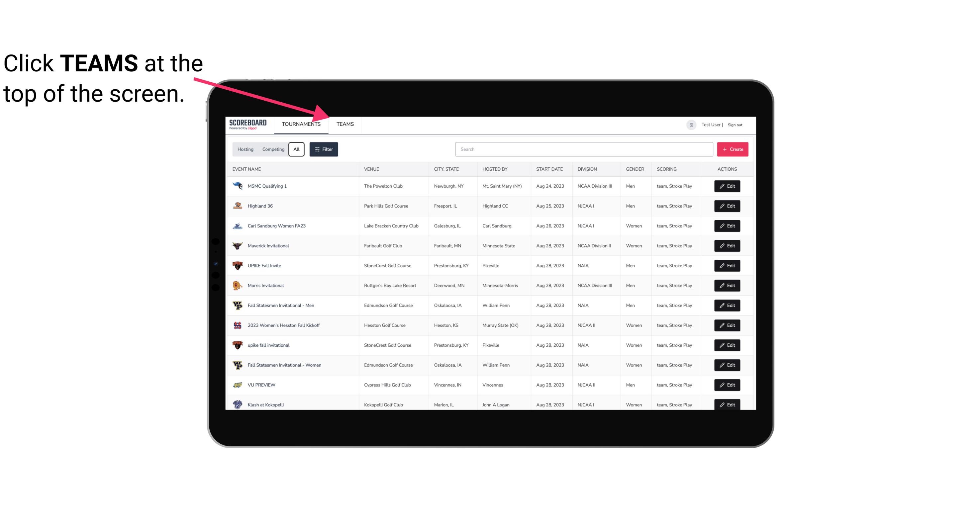
Task: Click the Create button
Action: click(x=733, y=149)
